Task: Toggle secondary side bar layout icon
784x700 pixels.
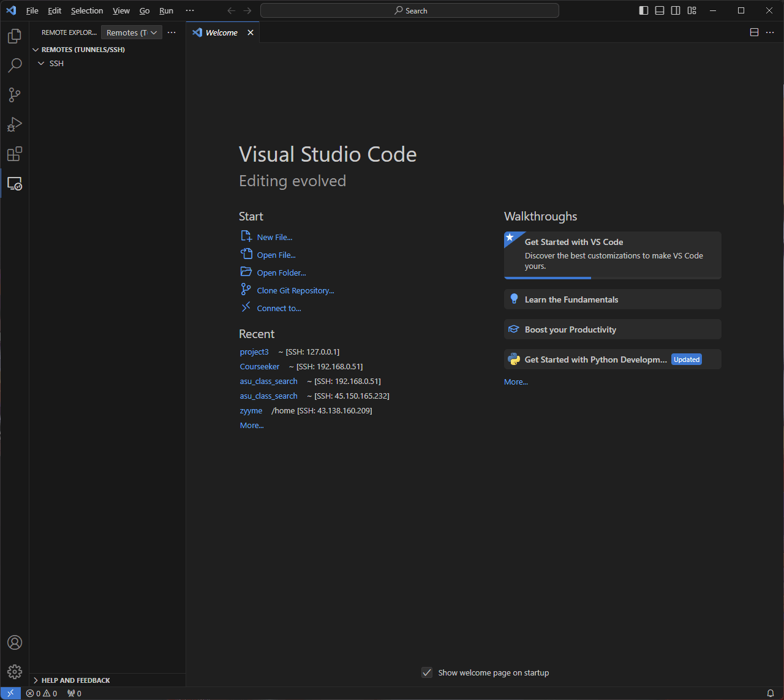Action: click(x=676, y=10)
